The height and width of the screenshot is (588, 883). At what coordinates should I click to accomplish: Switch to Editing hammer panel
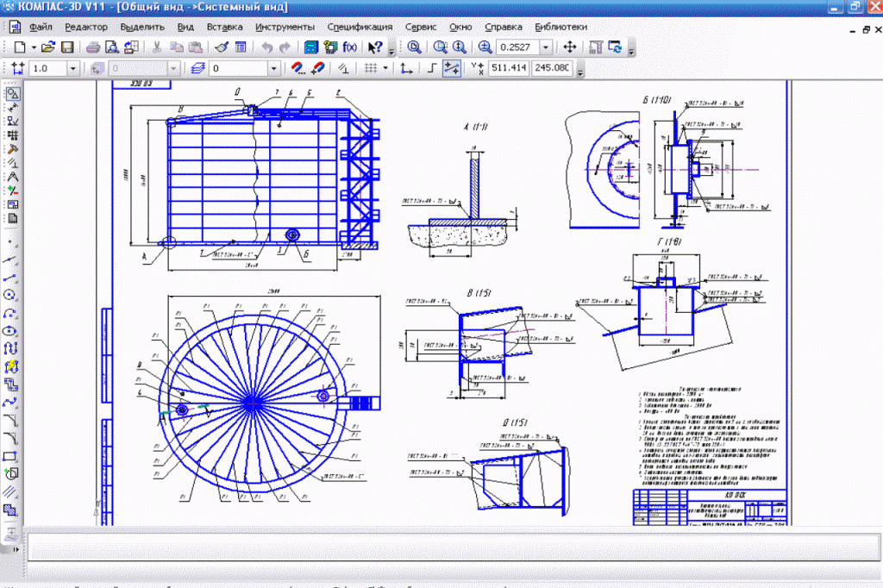click(12, 149)
